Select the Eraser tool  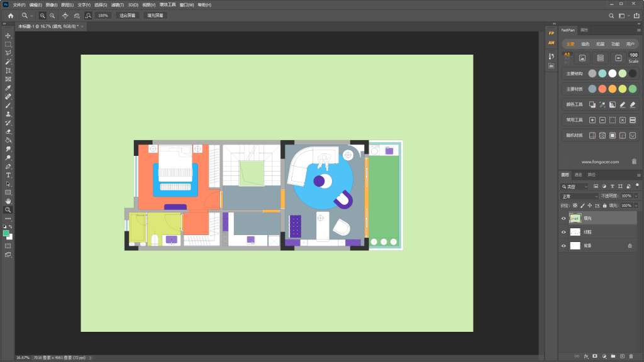8,132
